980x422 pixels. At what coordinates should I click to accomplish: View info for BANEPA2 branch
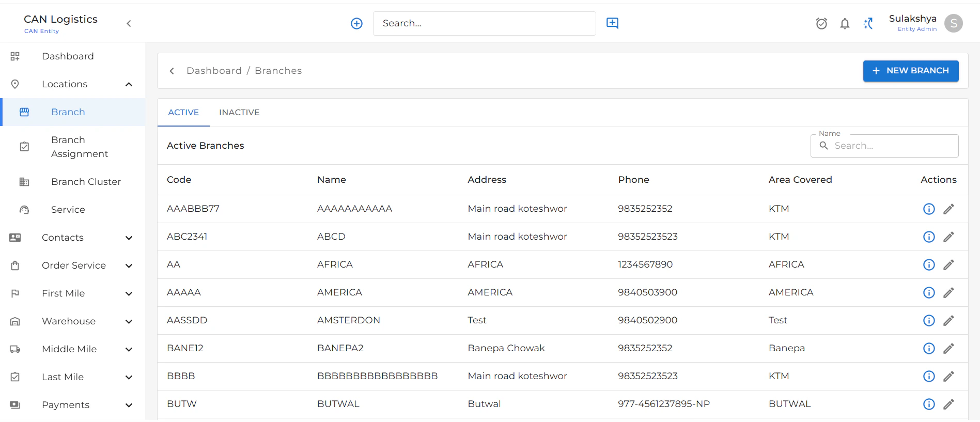[x=929, y=348]
